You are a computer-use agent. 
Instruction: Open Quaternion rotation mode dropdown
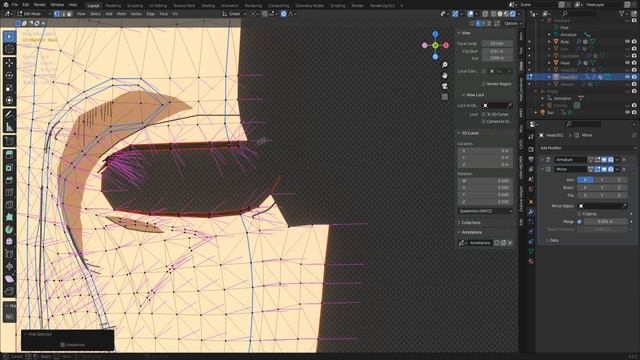coord(485,211)
